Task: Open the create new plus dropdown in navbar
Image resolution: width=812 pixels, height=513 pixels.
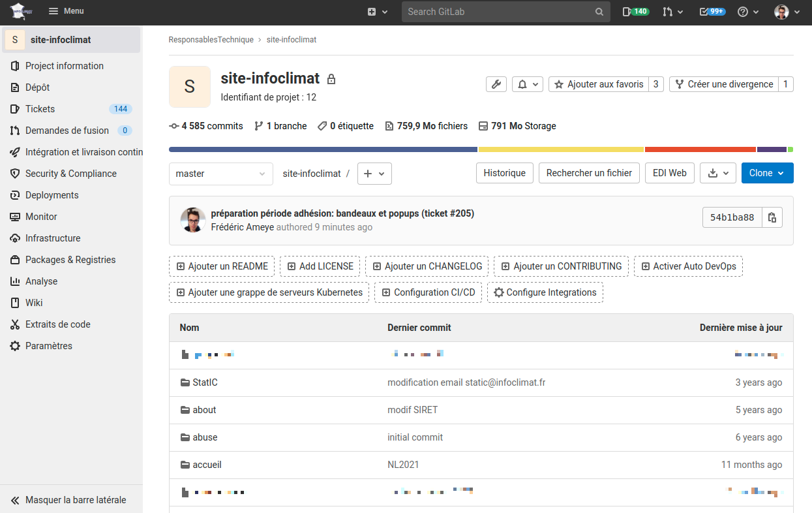Action: (x=378, y=12)
